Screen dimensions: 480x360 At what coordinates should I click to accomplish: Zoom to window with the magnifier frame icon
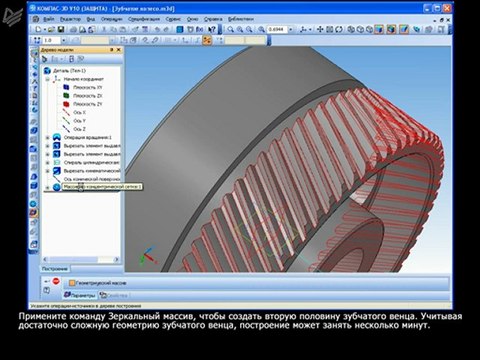pos(230,30)
